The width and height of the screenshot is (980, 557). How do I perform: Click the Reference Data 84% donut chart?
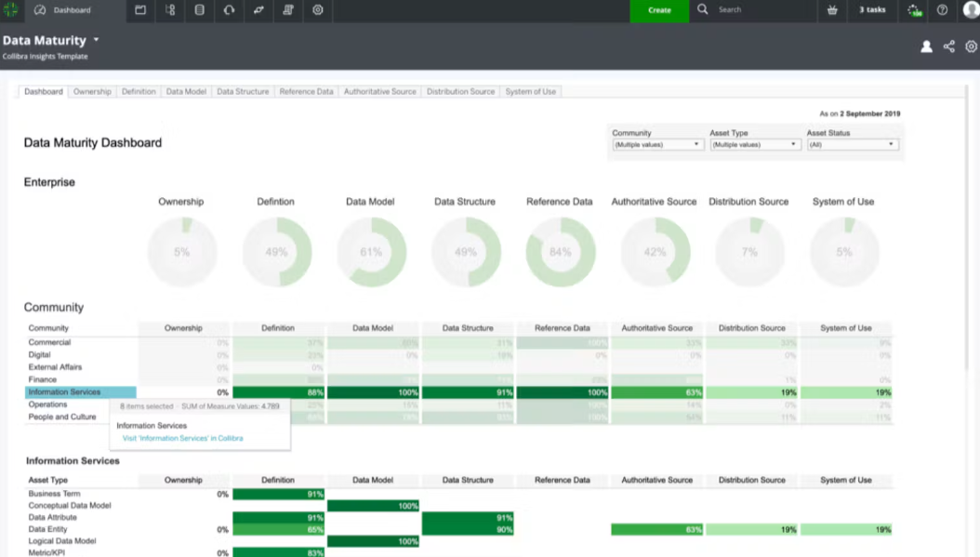tap(560, 252)
